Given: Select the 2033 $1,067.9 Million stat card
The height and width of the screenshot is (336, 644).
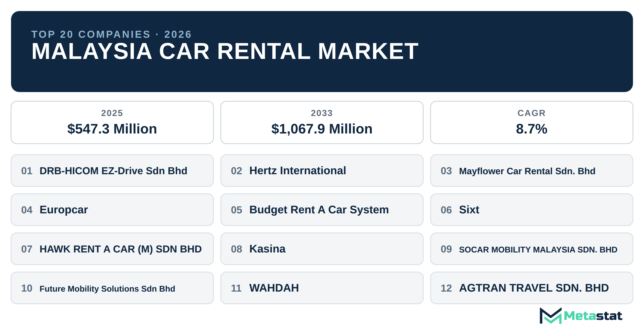Looking at the screenshot, I should (322, 122).
